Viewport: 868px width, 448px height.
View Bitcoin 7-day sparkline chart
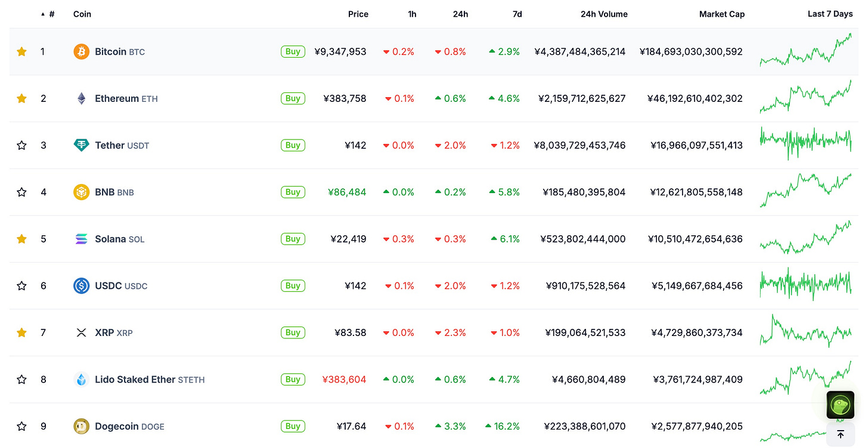coord(806,50)
